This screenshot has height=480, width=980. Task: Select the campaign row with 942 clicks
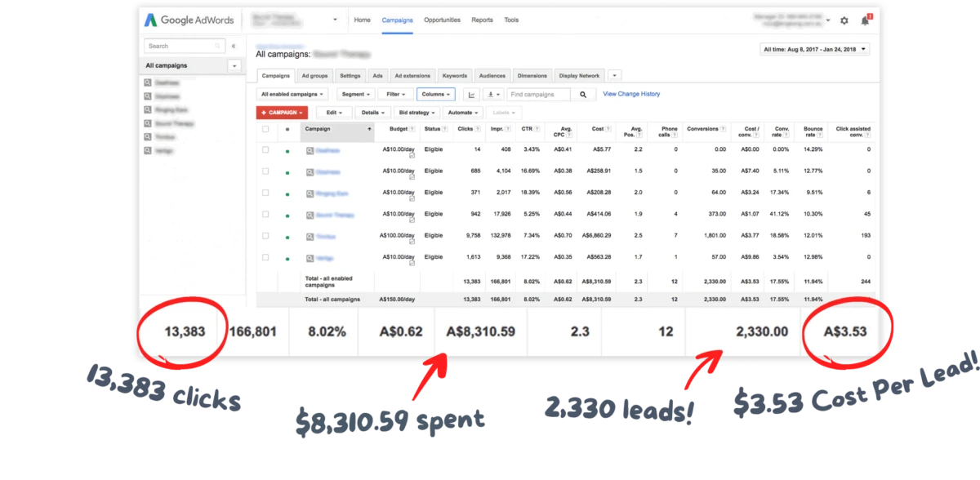[x=265, y=214]
